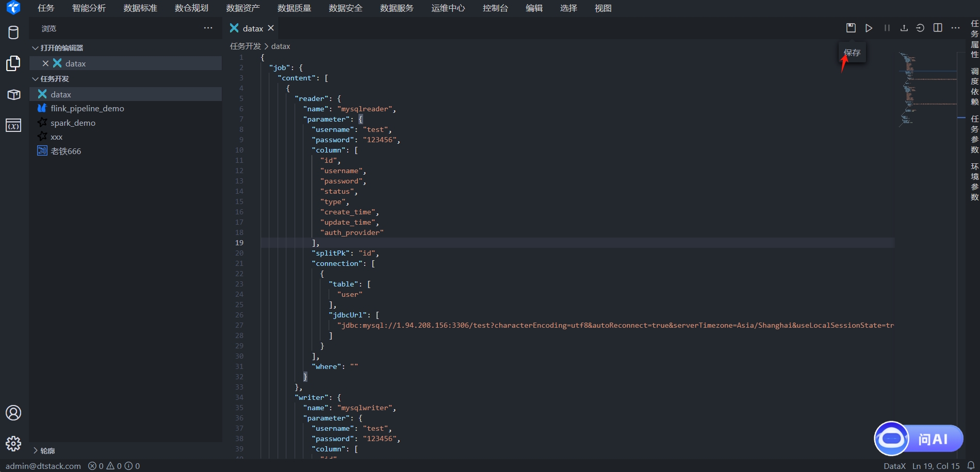Open the 数仓规划 menu
This screenshot has width=980, height=472.
click(191, 8)
